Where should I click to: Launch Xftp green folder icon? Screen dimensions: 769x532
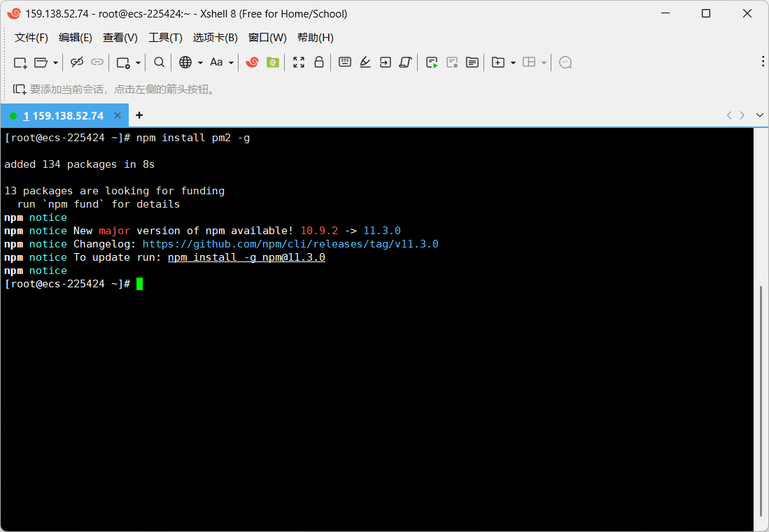[x=273, y=62]
